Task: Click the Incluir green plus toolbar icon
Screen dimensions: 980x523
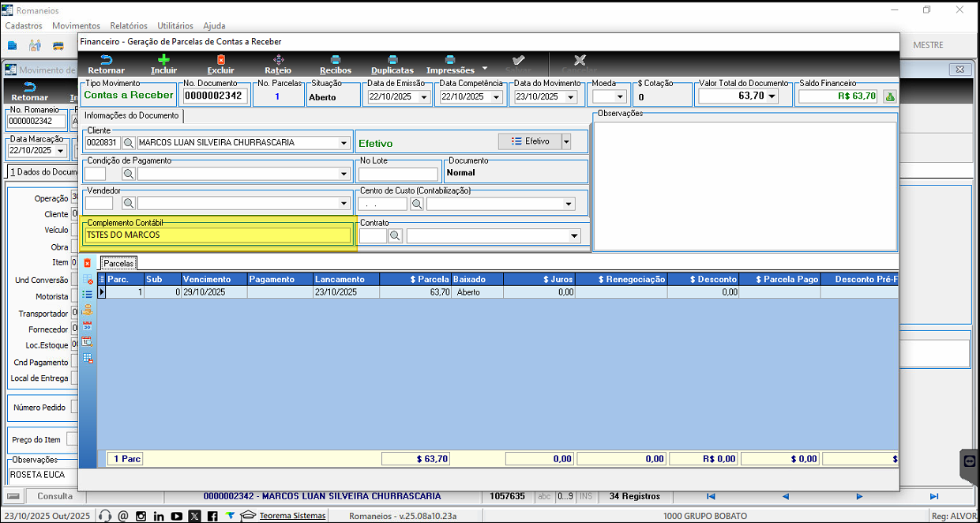Action: [163, 60]
